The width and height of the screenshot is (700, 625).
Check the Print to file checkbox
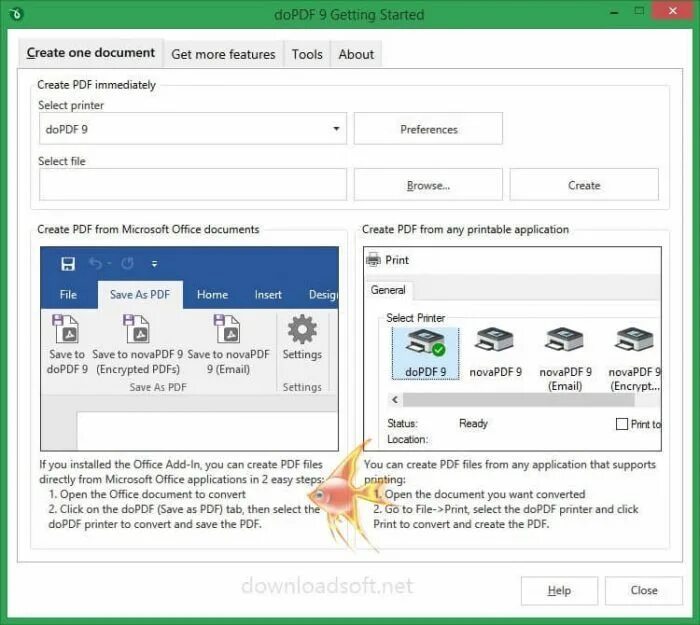(x=621, y=424)
